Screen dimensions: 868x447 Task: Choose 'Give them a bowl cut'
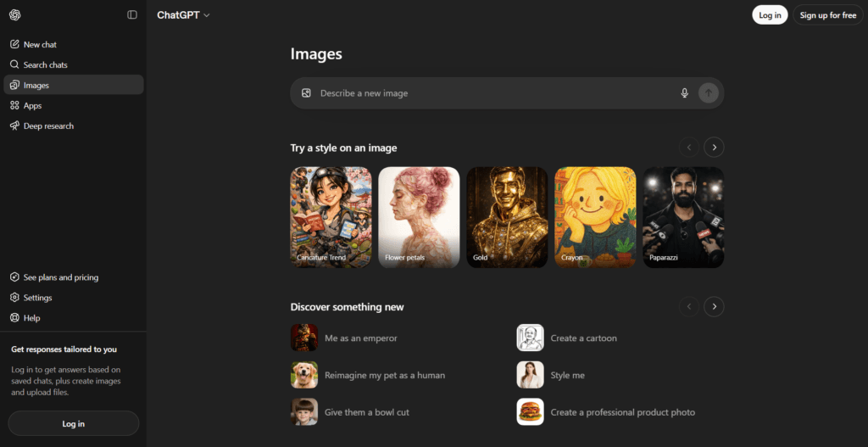[367, 412]
